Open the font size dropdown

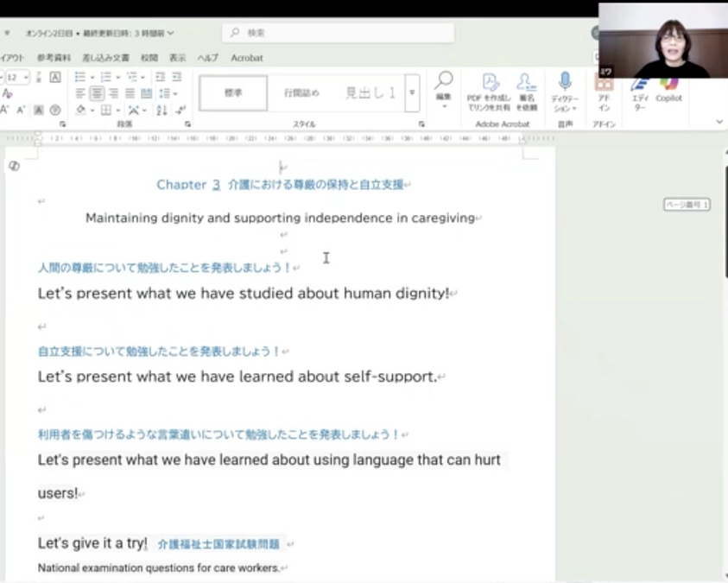coord(27,77)
